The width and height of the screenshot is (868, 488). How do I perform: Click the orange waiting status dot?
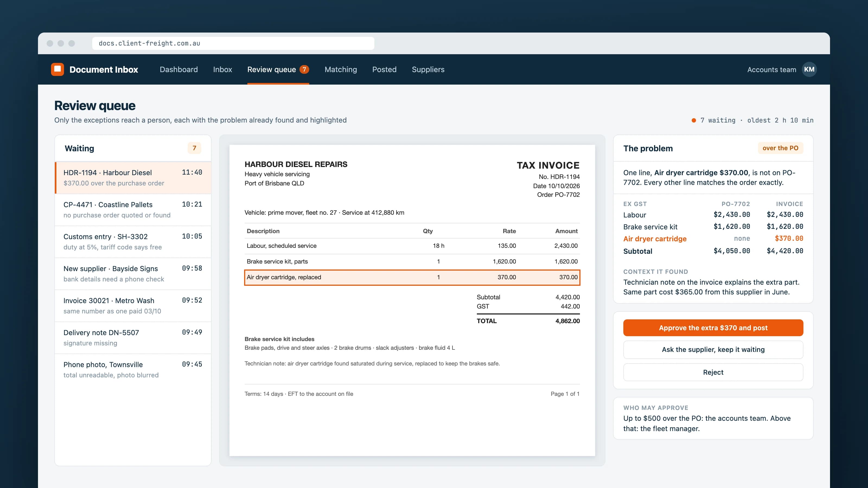coord(694,120)
